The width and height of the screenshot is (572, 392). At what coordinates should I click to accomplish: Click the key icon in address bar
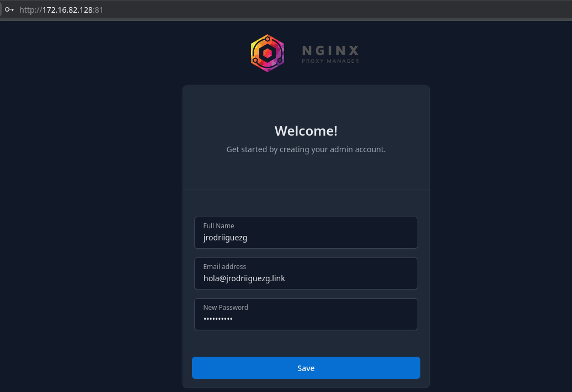coord(9,9)
